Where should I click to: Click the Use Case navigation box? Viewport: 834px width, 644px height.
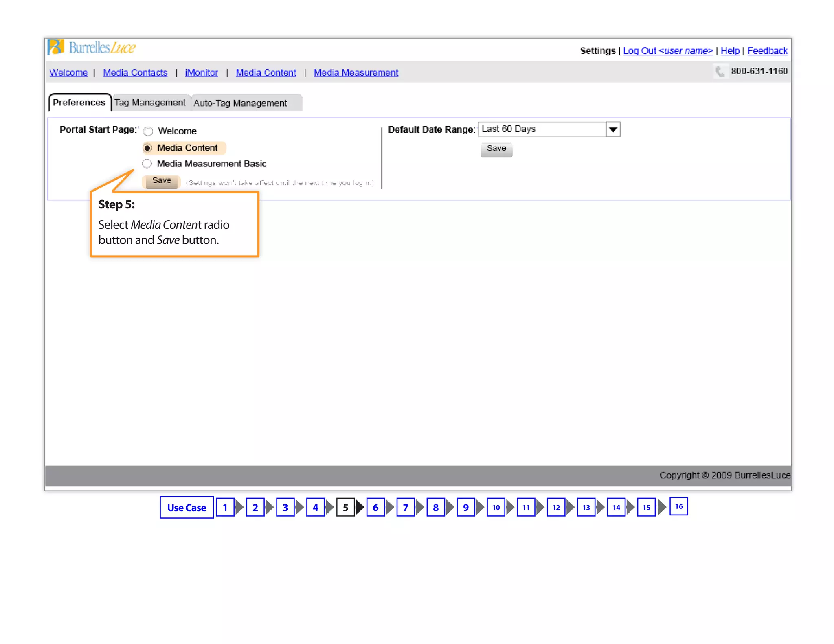(x=187, y=508)
